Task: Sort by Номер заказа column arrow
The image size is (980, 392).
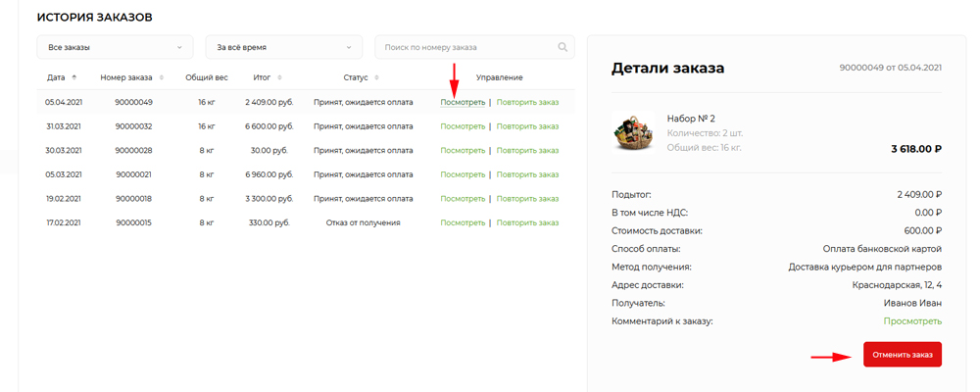Action: point(161,77)
